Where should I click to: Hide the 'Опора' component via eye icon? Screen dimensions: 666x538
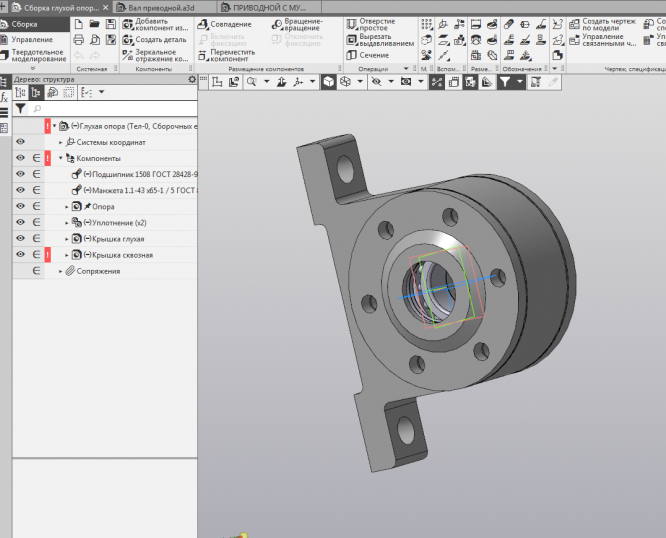[x=20, y=206]
